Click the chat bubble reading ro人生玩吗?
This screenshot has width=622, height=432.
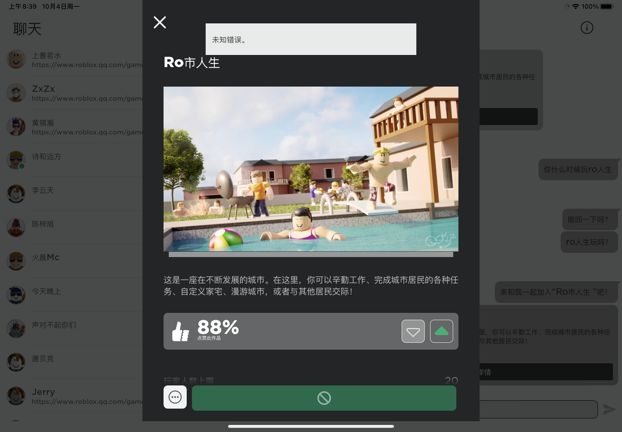pos(589,242)
